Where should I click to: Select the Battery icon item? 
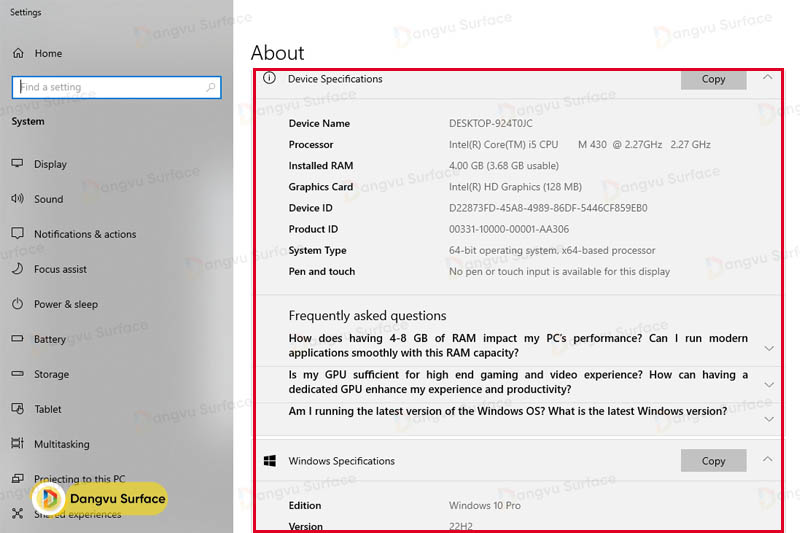click(x=17, y=339)
